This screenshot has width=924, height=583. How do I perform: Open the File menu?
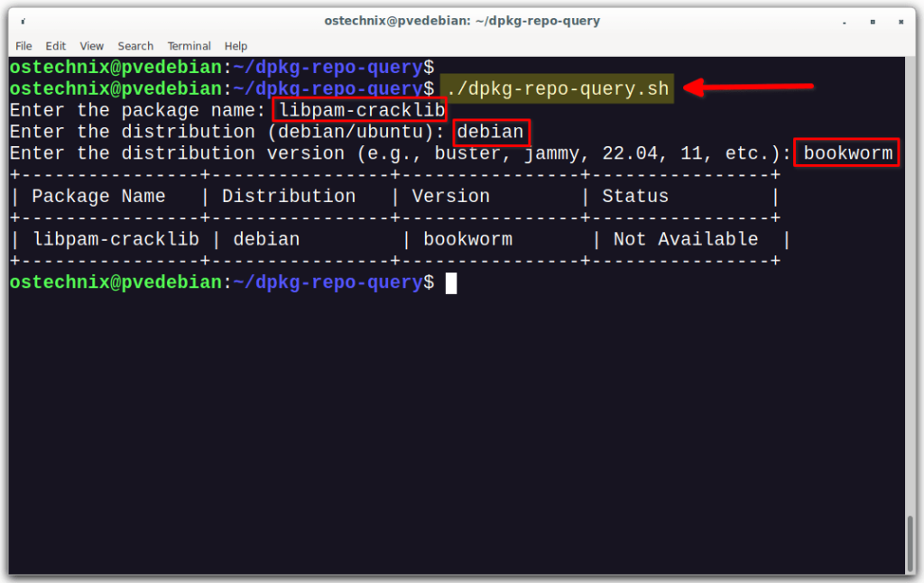[23, 46]
